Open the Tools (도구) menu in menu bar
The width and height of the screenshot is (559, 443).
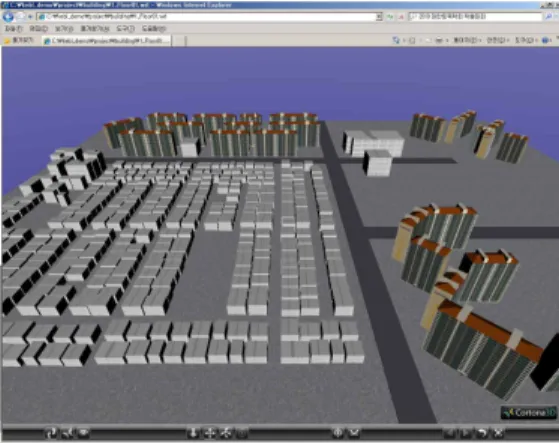pyautogui.click(x=125, y=29)
